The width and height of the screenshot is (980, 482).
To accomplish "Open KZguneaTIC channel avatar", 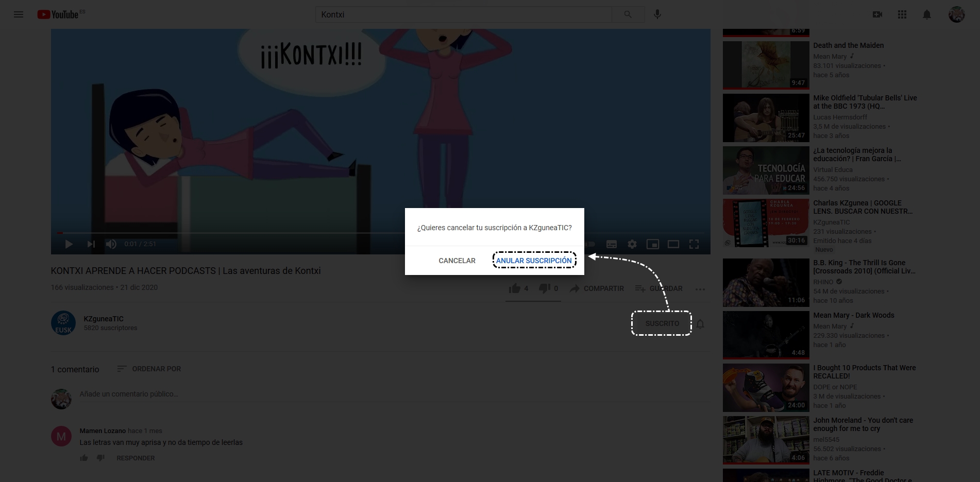I will (63, 323).
